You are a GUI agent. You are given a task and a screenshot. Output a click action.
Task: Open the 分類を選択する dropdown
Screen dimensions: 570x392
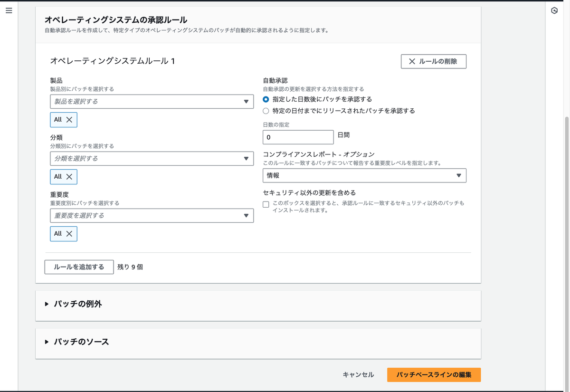tap(152, 159)
